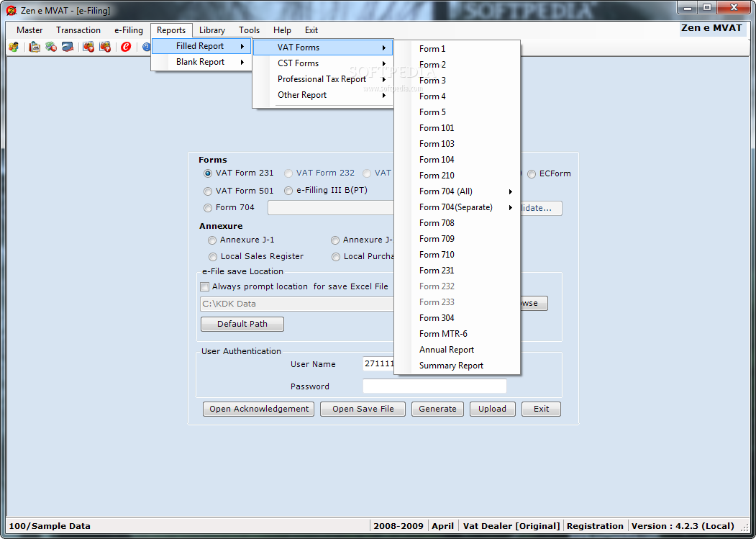Choose Form 304 menu entry
The width and height of the screenshot is (756, 539).
pos(457,318)
